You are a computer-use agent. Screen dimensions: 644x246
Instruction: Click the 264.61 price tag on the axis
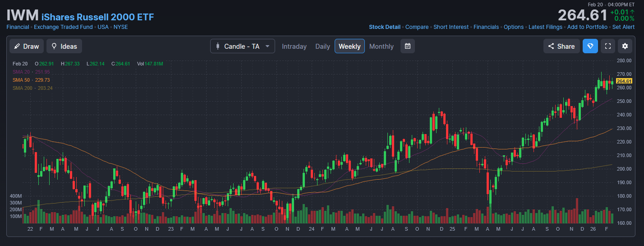pos(624,81)
